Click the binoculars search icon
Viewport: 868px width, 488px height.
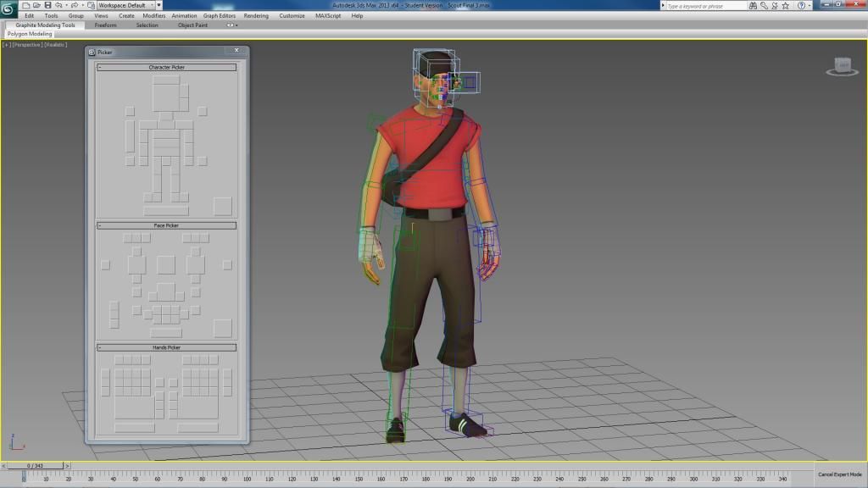753,6
